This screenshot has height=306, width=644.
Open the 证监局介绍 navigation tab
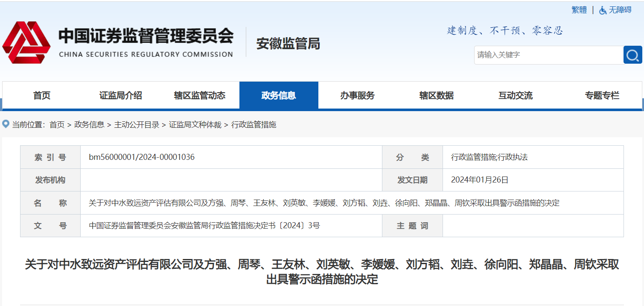[121, 95]
